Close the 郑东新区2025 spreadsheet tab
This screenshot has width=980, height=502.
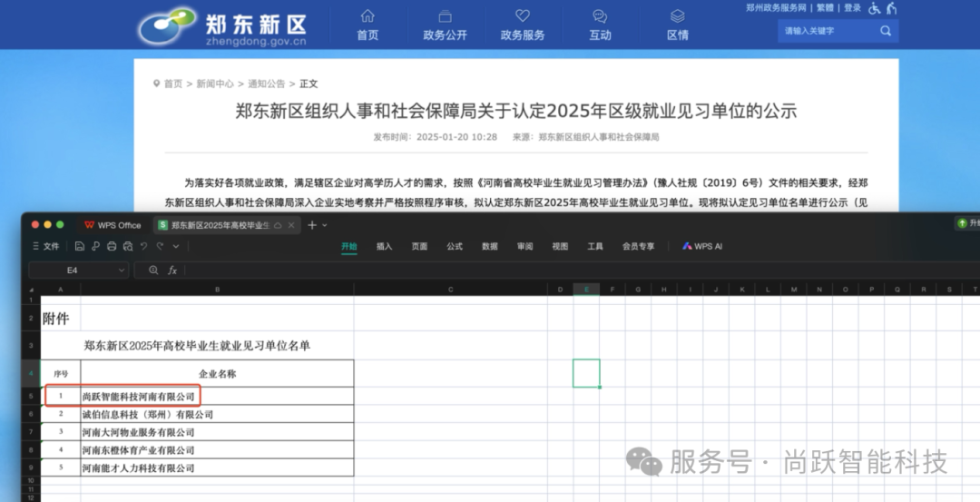tap(290, 225)
